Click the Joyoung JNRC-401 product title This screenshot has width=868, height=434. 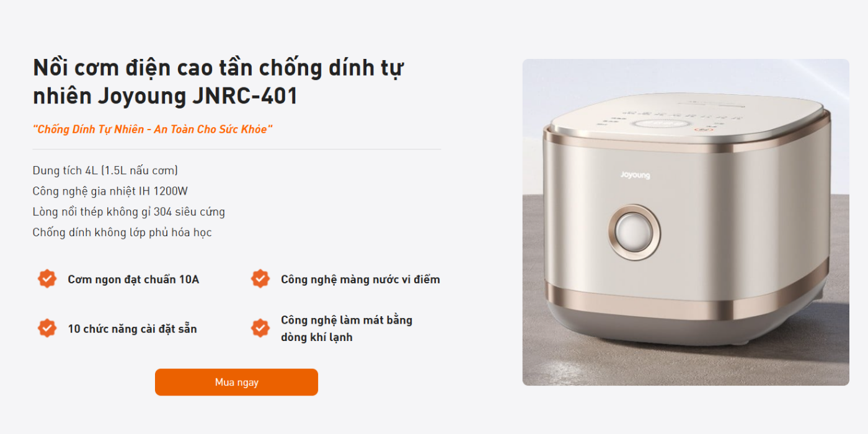[218, 81]
